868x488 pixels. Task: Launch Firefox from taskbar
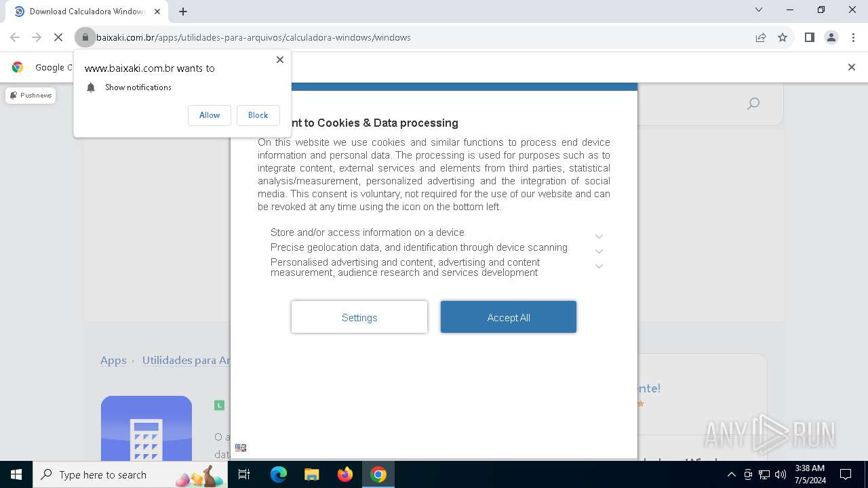coord(344,474)
